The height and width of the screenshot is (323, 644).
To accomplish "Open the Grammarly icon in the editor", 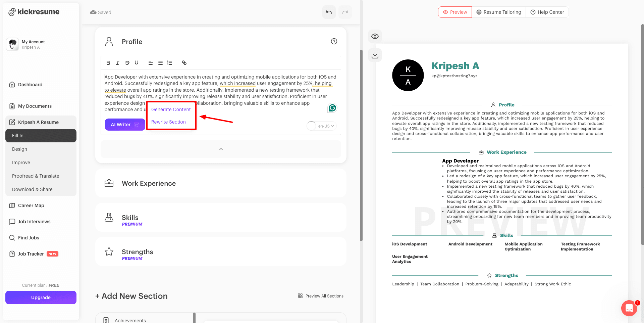I will coord(332,108).
